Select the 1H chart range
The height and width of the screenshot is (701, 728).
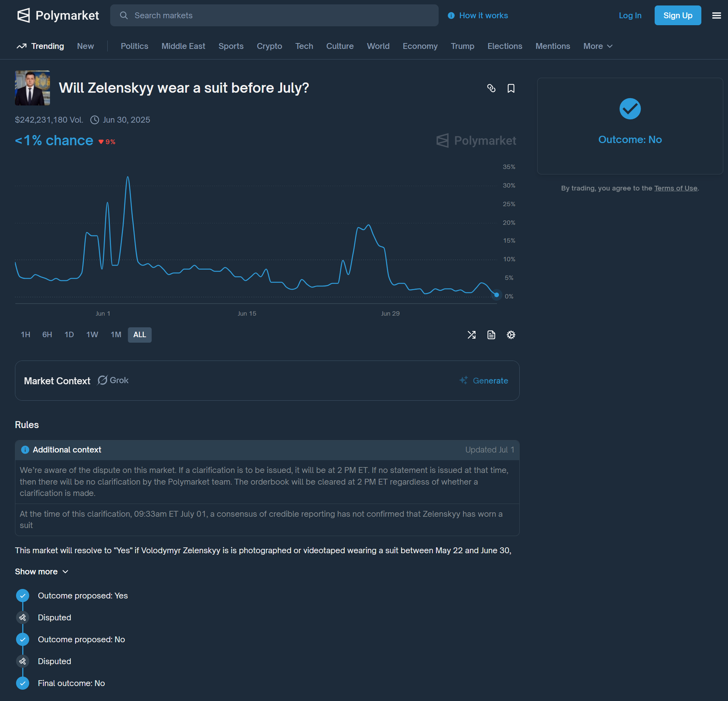click(25, 335)
